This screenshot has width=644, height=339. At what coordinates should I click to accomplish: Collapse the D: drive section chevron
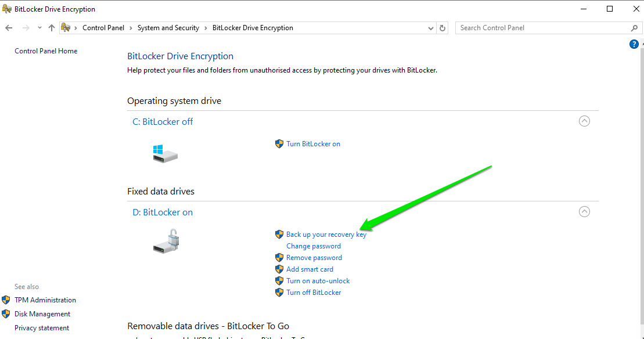[585, 212]
